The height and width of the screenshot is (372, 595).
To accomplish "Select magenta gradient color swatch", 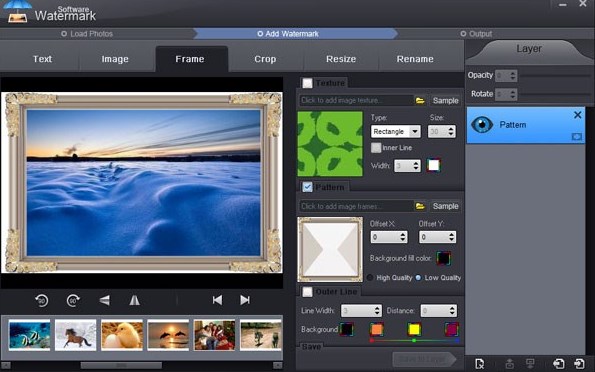I will (452, 329).
